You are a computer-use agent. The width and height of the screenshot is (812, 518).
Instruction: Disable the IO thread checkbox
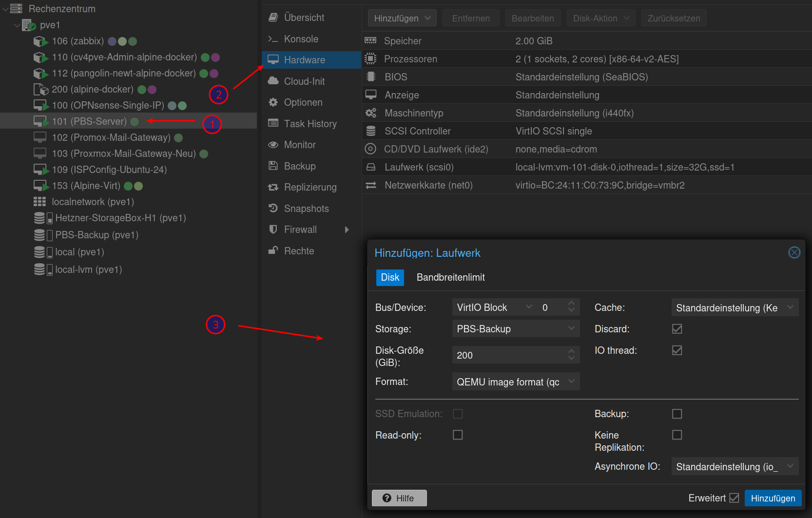point(677,350)
